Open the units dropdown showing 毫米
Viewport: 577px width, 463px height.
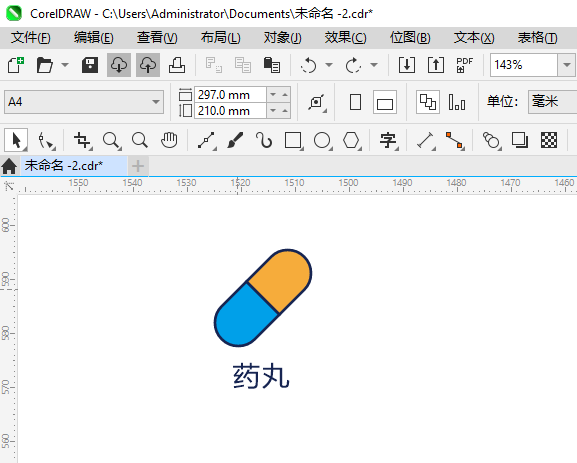pos(552,102)
